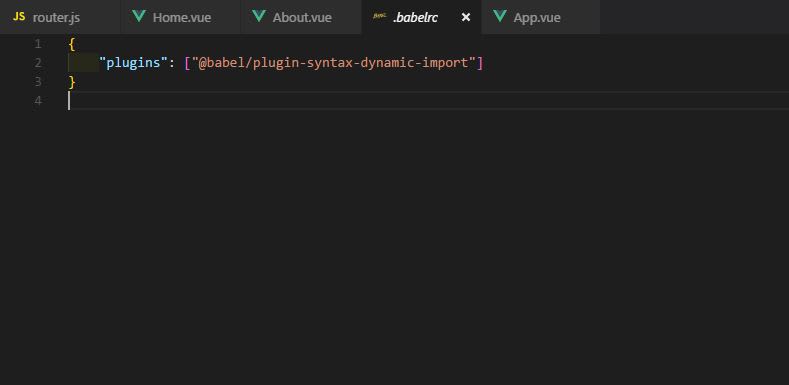Click line number 2 in gutter
The image size is (789, 385).
pyautogui.click(x=38, y=63)
